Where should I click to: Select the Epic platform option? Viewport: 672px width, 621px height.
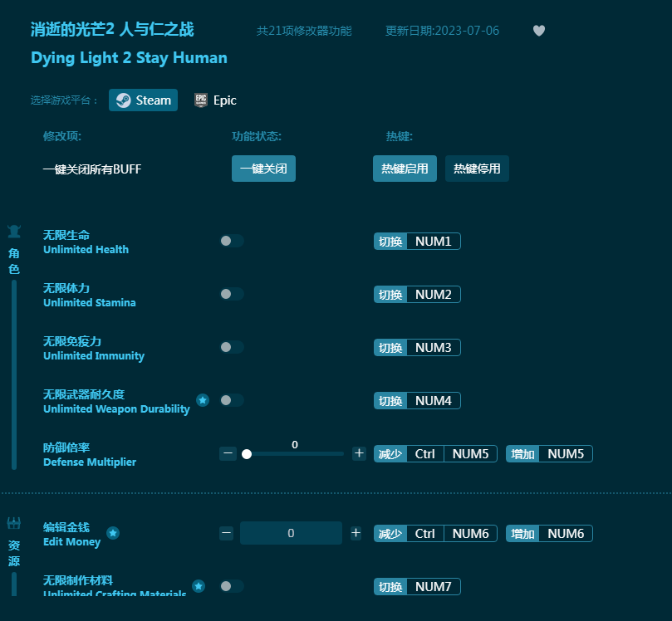[215, 100]
